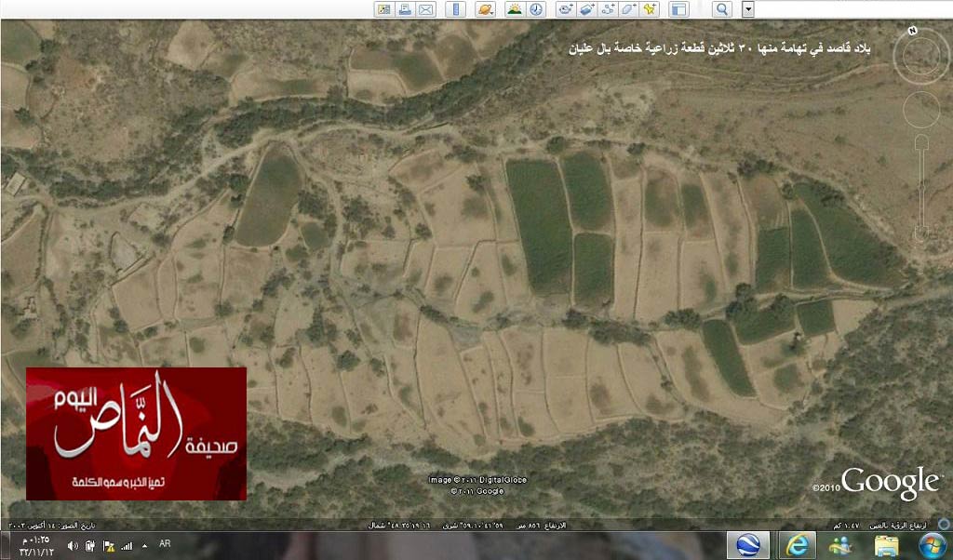The height and width of the screenshot is (560, 953).
Task: Click the elevation readout in status bar
Action: coord(541,526)
